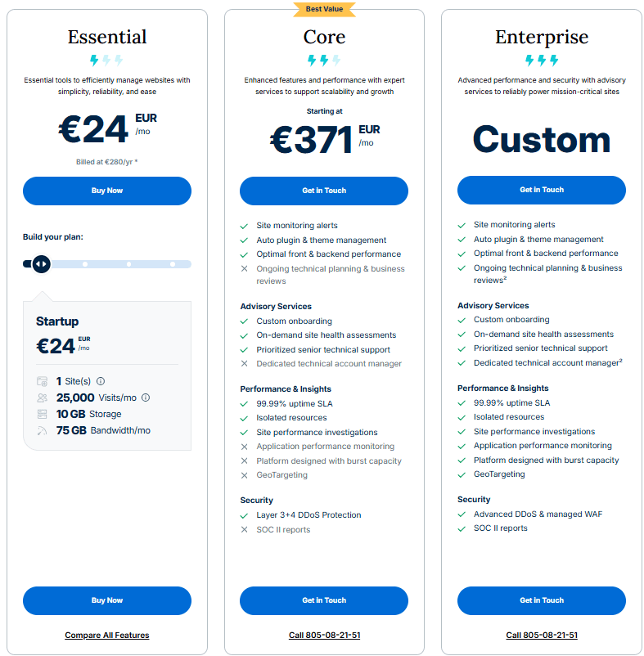
Task: Click the Best Value ribbon badge
Action: tap(324, 9)
